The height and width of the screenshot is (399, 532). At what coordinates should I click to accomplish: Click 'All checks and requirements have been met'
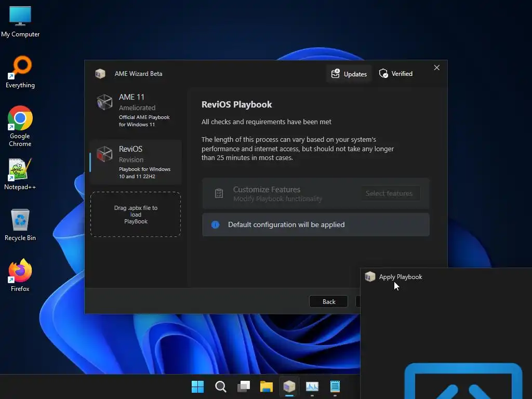tap(267, 122)
